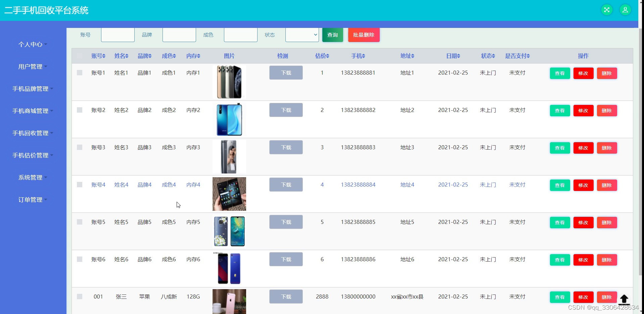Check the row checkbox for 账号2
The height and width of the screenshot is (314, 644).
coord(80,110)
